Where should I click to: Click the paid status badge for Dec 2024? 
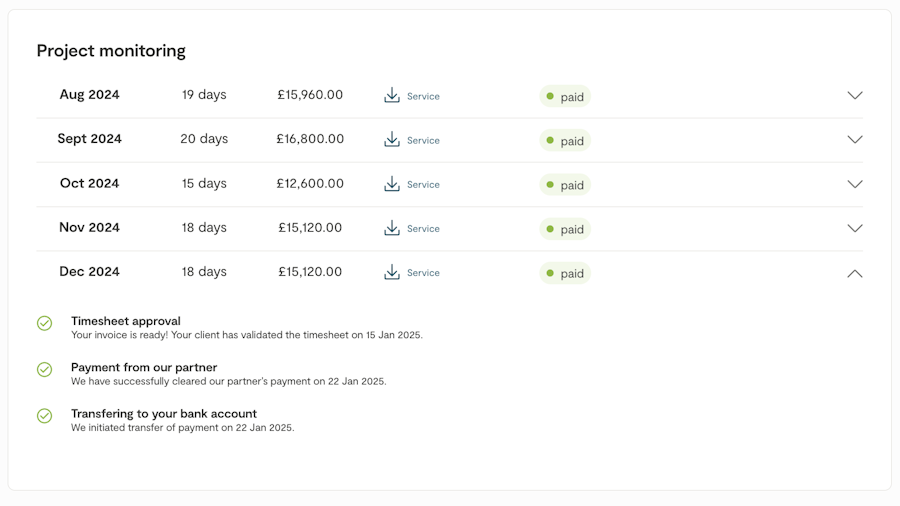[x=565, y=273]
